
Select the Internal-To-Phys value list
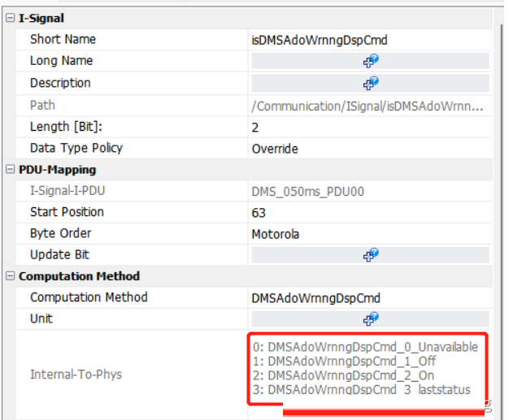[366, 369]
